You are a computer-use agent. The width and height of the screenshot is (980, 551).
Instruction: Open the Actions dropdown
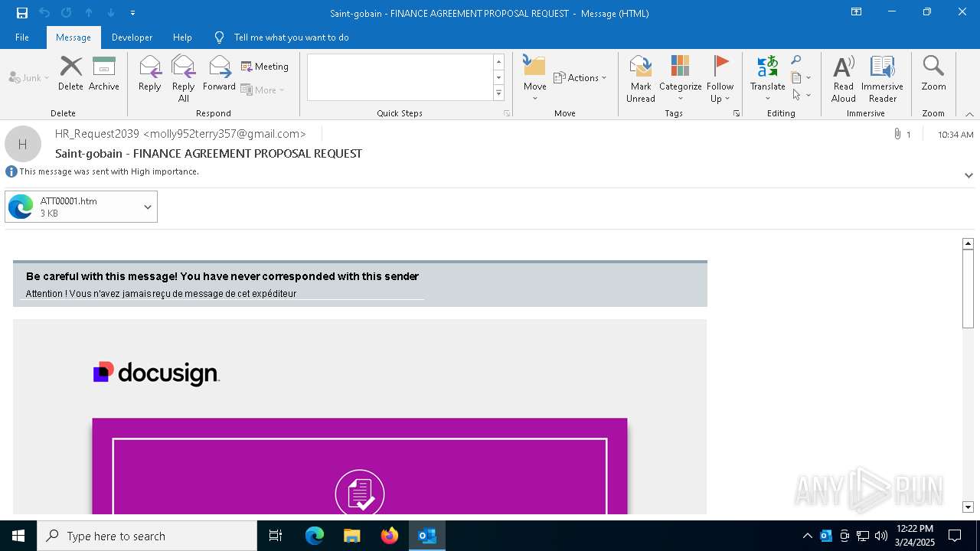[x=580, y=77]
